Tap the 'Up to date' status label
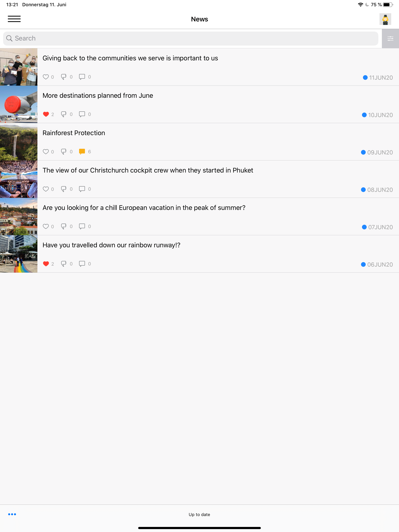 point(199,514)
